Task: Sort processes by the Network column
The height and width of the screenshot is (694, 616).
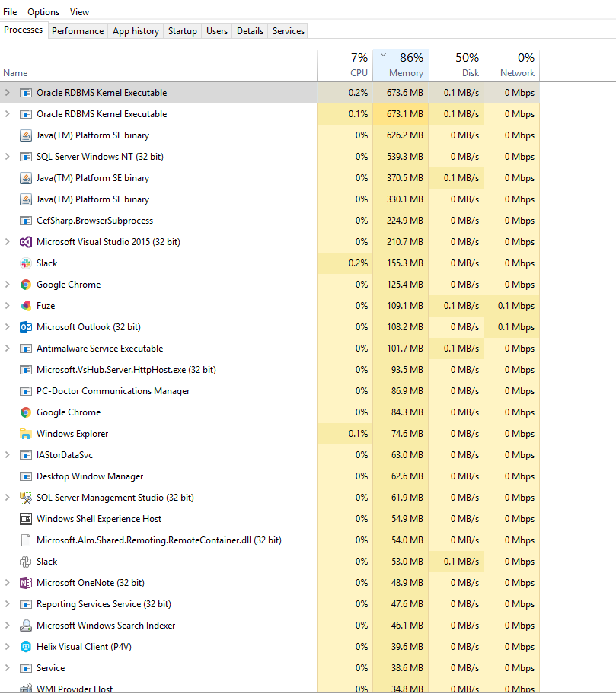Action: point(512,65)
